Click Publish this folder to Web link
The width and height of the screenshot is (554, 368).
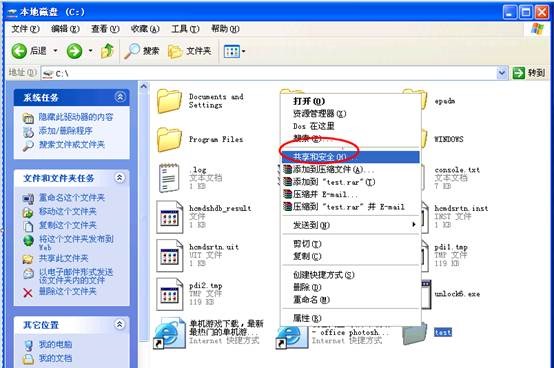[76, 243]
